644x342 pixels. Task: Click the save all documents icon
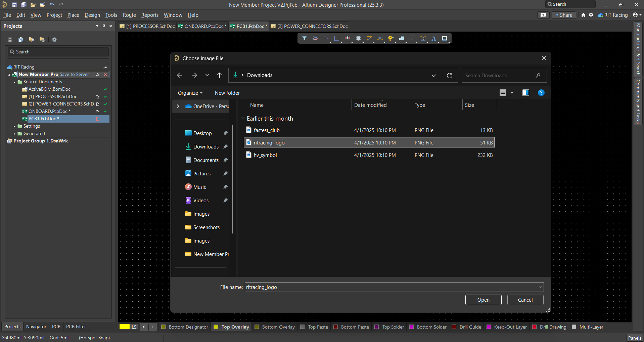[24, 5]
